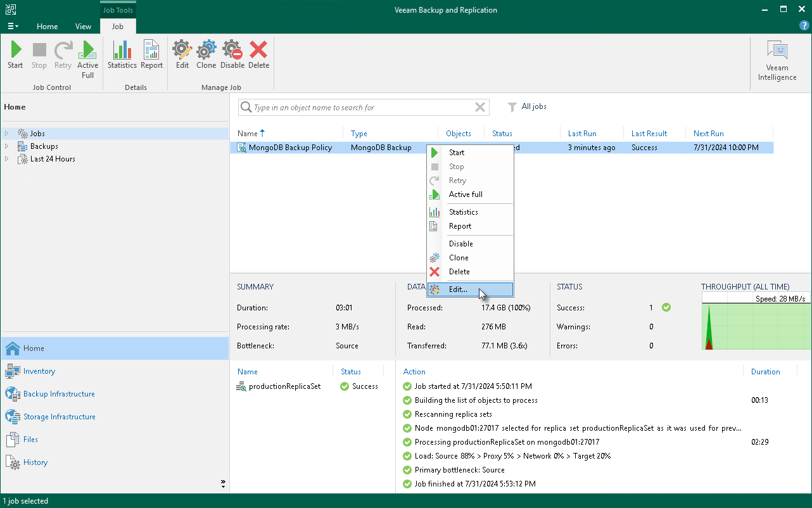Click the Clone ribbon button

coord(206,55)
